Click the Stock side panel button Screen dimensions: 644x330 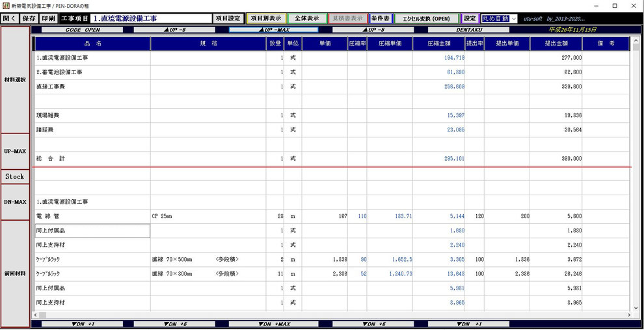[16, 176]
